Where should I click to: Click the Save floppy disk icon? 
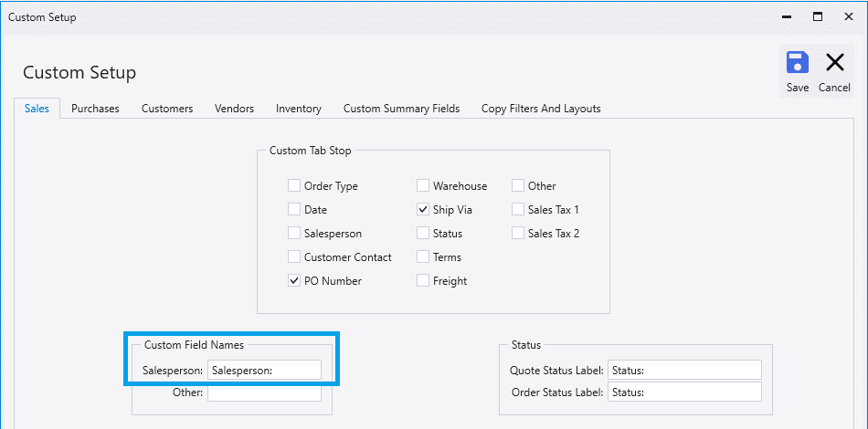797,62
